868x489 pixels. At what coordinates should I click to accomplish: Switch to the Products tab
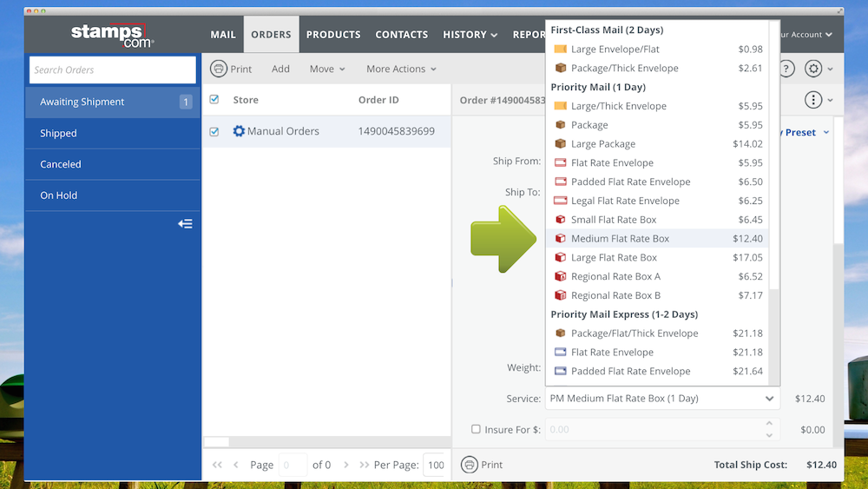pyautogui.click(x=333, y=35)
